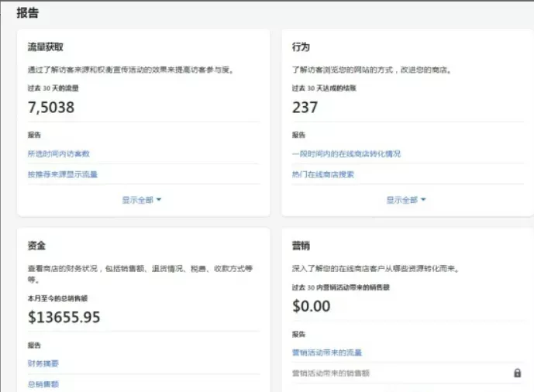Click the 行为 card heading
This screenshot has width=534, height=392.
[301, 47]
